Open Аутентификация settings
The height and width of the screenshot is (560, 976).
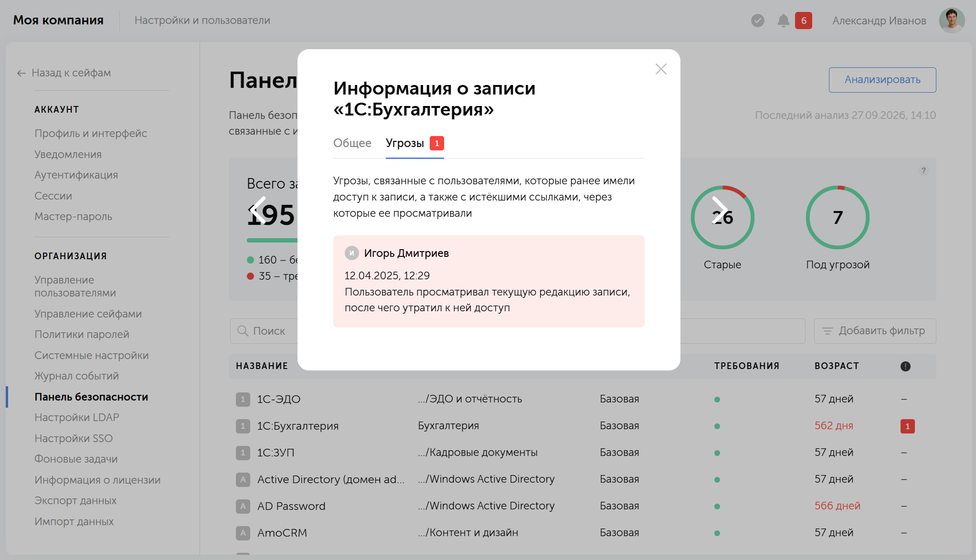pos(76,175)
